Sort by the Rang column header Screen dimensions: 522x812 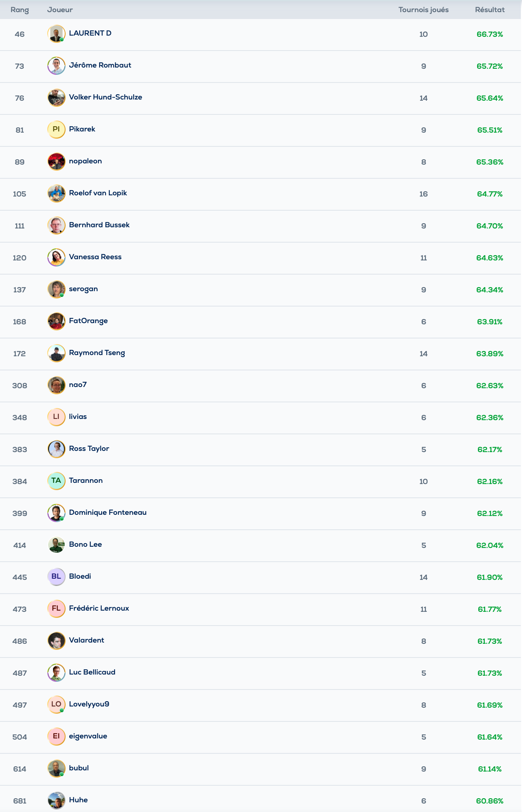coord(20,10)
